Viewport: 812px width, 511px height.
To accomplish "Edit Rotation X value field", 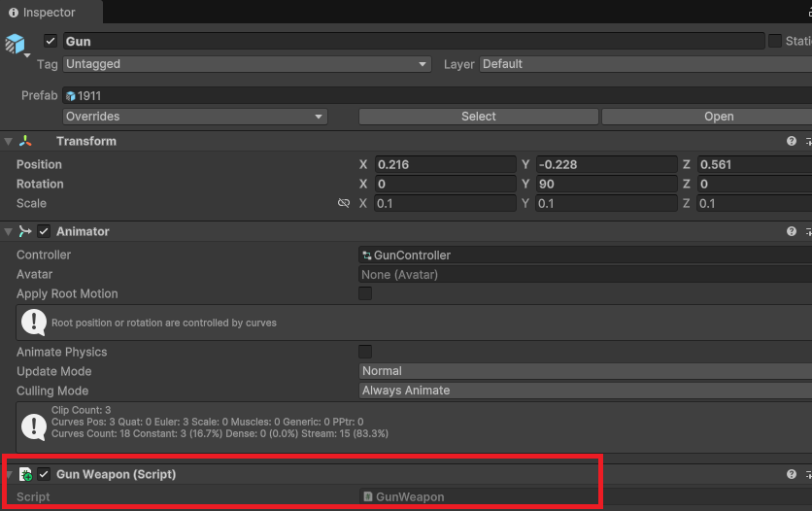I will click(x=446, y=184).
